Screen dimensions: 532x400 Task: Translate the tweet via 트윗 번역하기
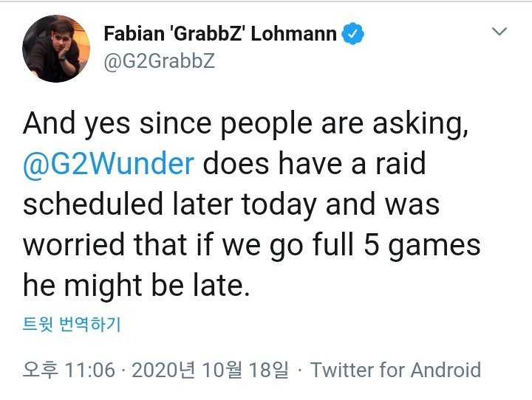click(x=72, y=323)
